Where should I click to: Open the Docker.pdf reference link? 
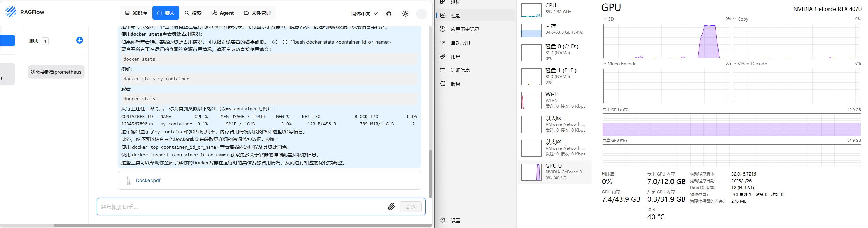pos(148,180)
